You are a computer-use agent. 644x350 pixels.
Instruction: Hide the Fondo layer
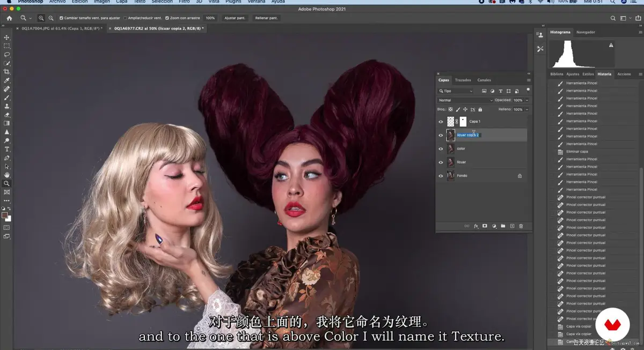(441, 175)
